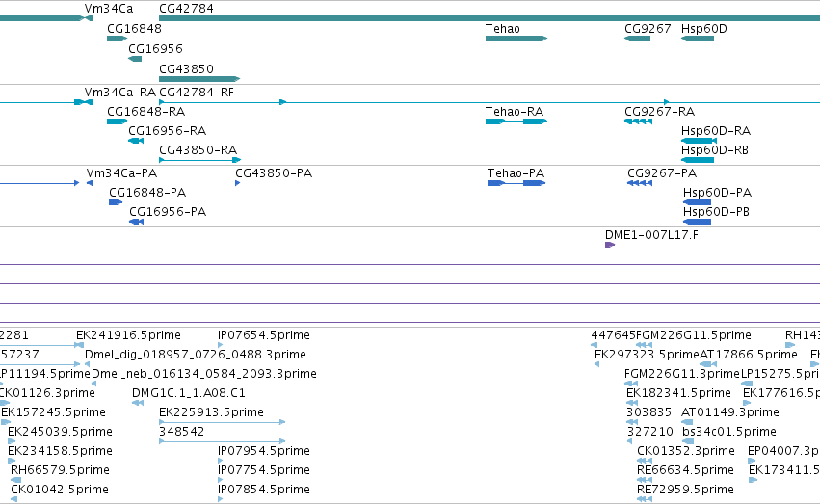Select the DME1-007L17.F purple marker
Screen dimensions: 820x504
click(610, 245)
